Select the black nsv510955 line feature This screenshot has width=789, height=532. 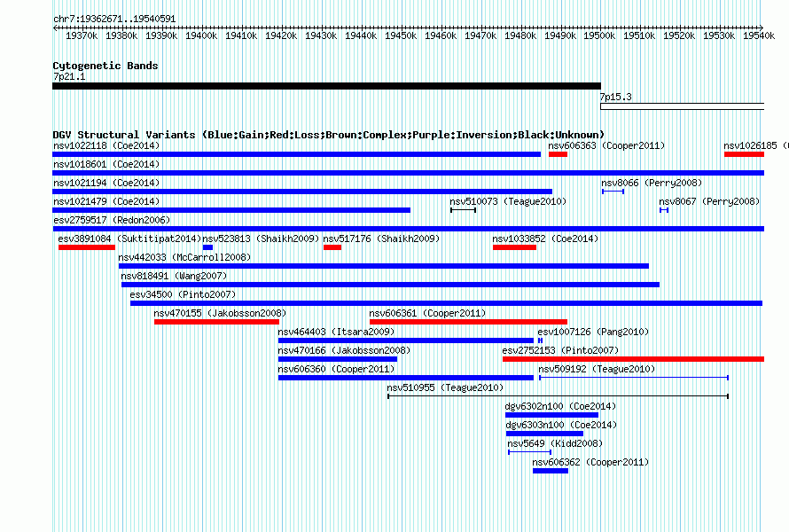pos(558,396)
